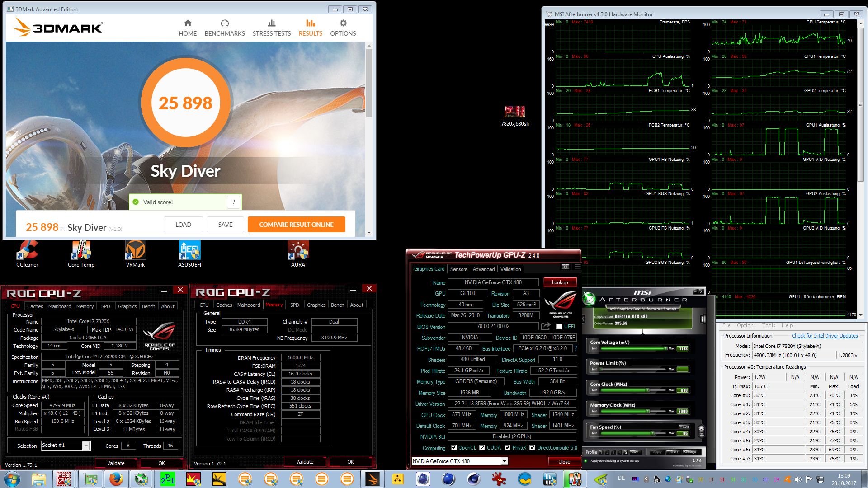Viewport: 868px width, 488px height.
Task: Open Options menu in Core Temp
Action: pyautogui.click(x=746, y=325)
